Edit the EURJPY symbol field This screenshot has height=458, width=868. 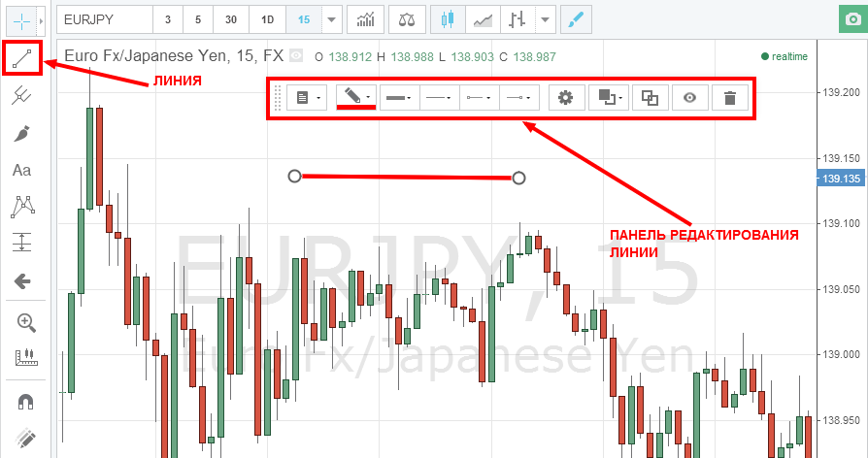(105, 20)
